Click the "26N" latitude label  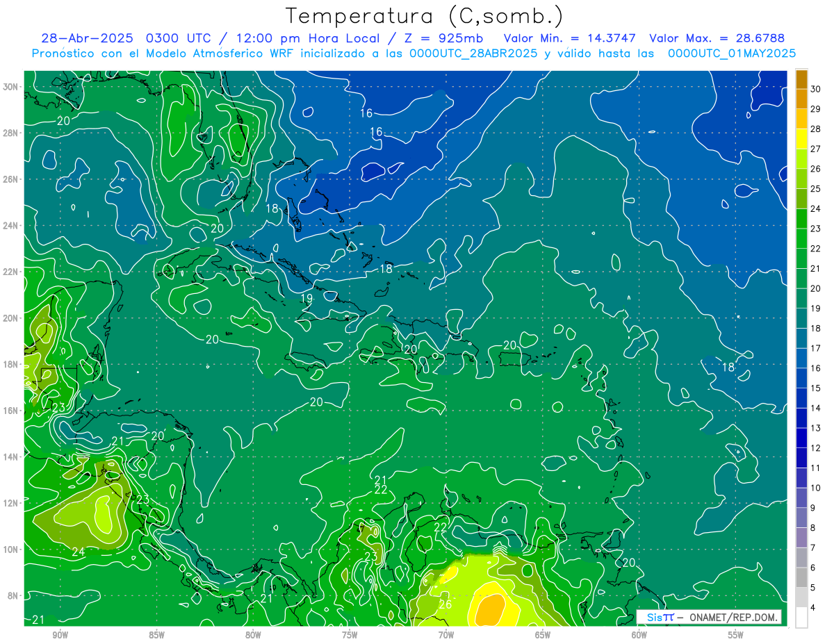12,179
